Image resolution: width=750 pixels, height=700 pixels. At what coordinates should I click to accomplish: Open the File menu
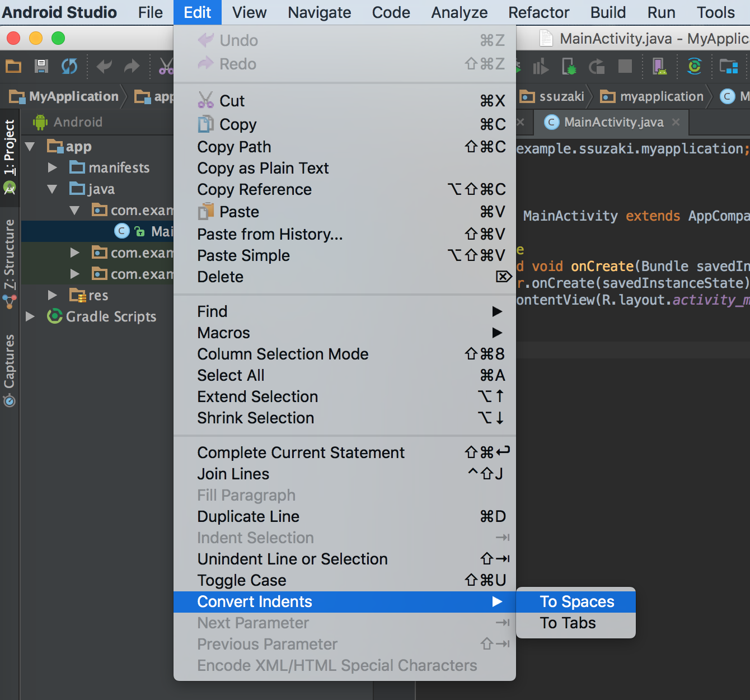click(151, 12)
